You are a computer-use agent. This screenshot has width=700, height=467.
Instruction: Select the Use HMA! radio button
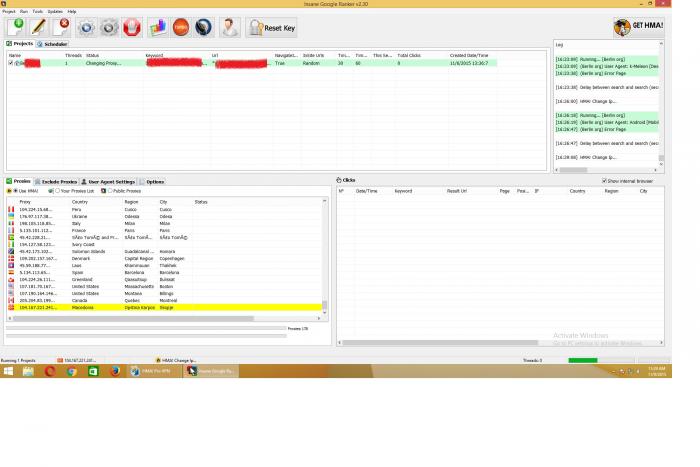coord(16,191)
